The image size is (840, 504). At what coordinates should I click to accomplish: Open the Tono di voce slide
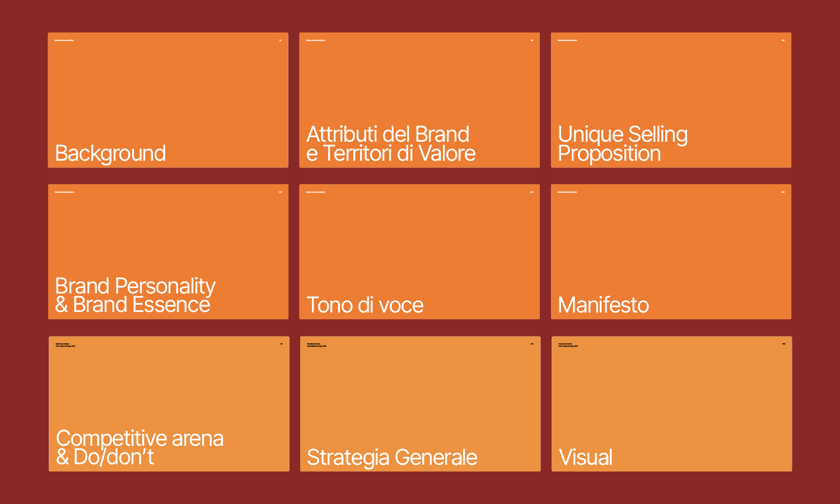(419, 251)
